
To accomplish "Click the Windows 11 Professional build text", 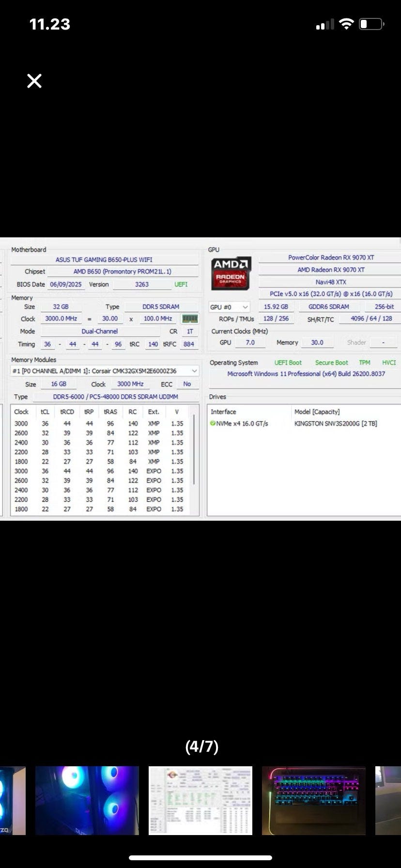I will [x=306, y=374].
